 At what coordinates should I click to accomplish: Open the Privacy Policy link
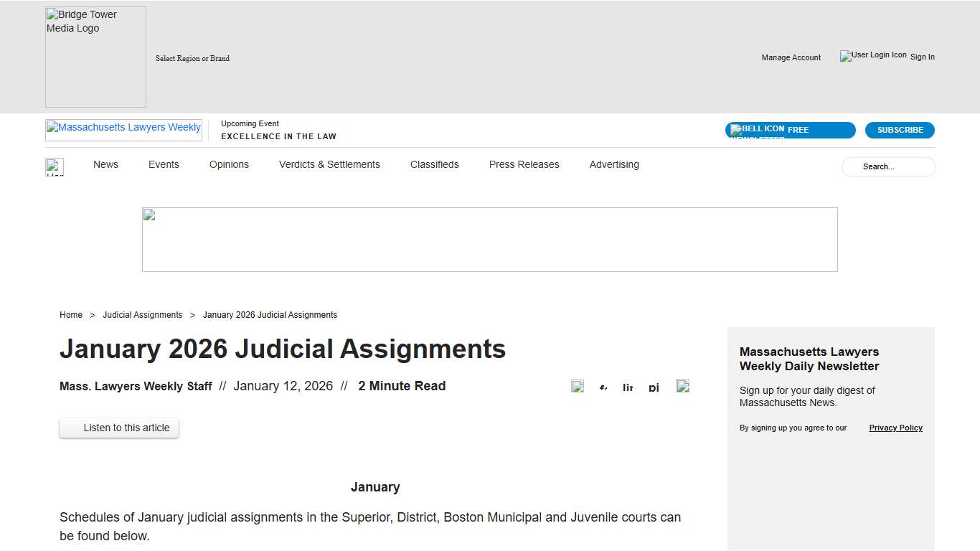[x=895, y=428]
